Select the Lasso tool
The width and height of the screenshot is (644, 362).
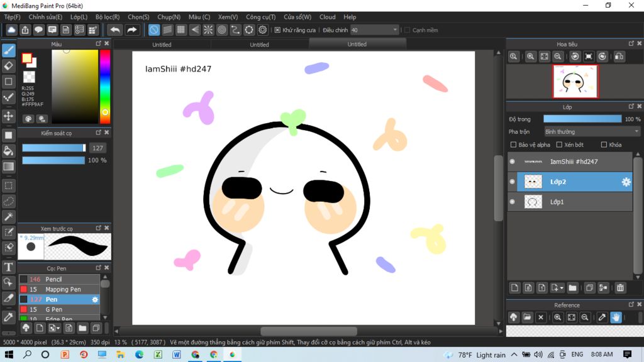coord(9,201)
